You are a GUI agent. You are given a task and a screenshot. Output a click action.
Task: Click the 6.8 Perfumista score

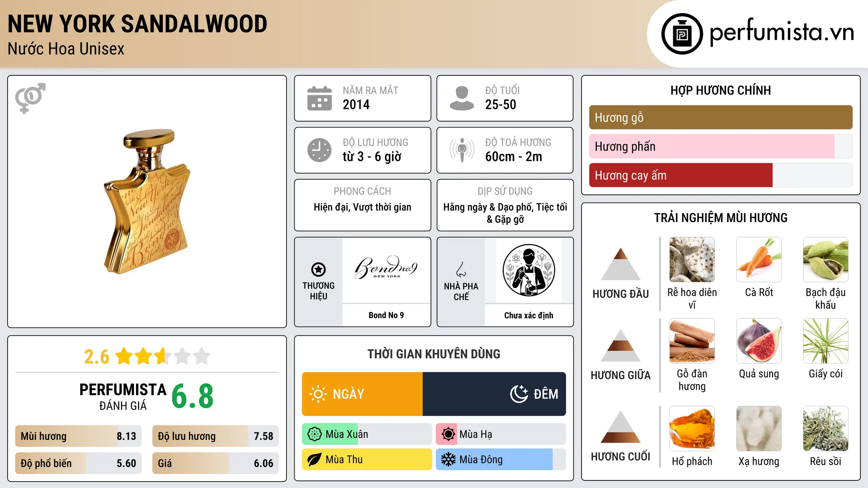(192, 396)
